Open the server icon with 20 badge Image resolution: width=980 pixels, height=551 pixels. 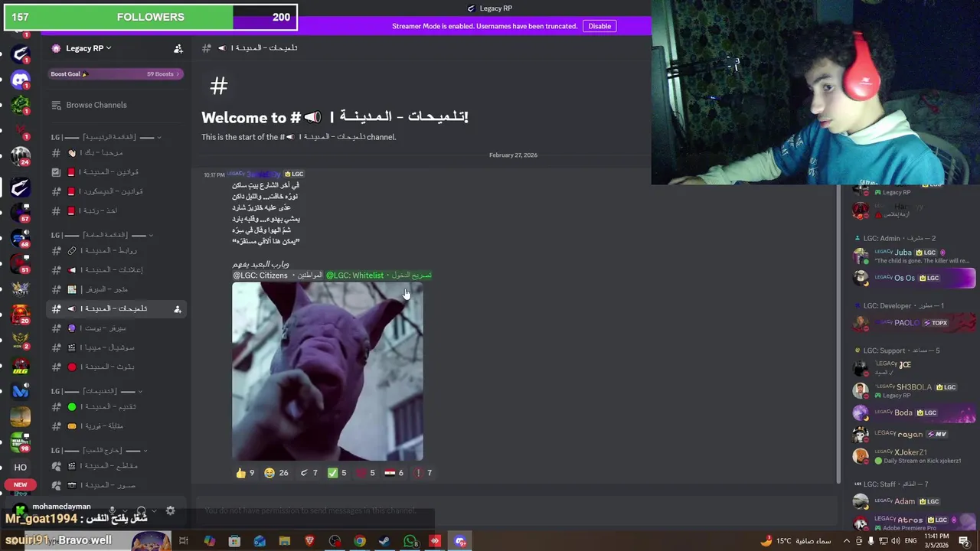pyautogui.click(x=21, y=315)
